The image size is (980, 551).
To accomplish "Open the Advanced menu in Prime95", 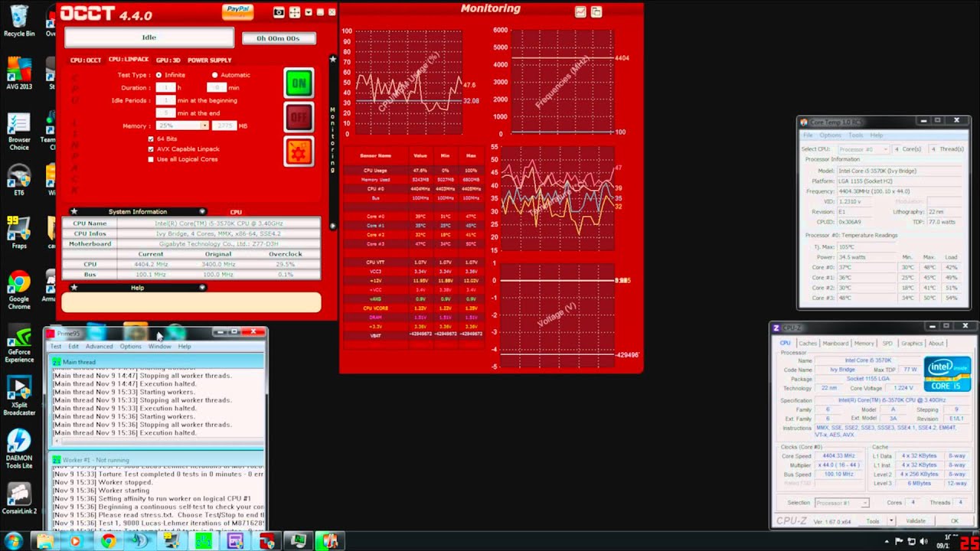I will click(99, 347).
